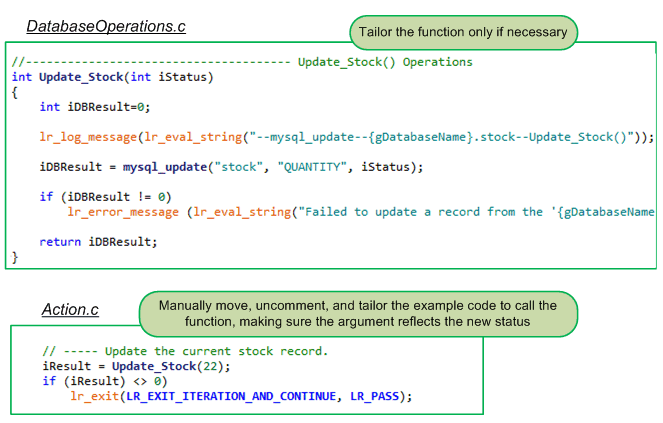Click the 'return iDBResult;' statement

(98, 242)
